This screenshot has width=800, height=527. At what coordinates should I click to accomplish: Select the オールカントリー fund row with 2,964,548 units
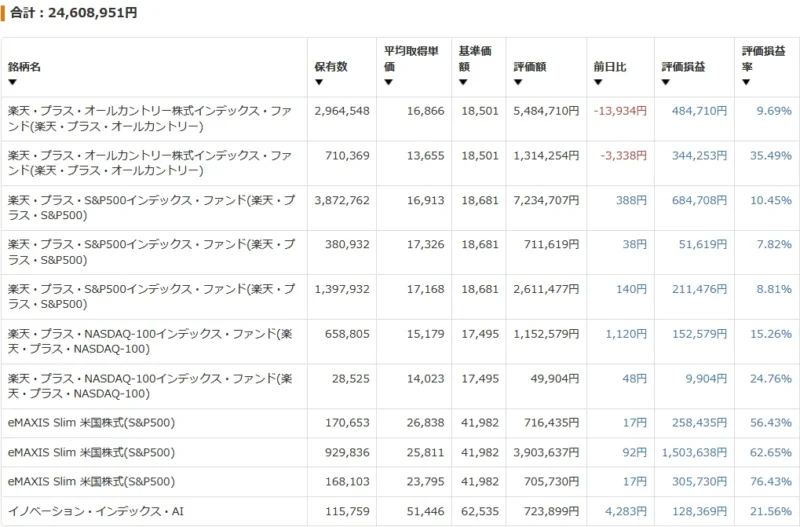click(400, 119)
